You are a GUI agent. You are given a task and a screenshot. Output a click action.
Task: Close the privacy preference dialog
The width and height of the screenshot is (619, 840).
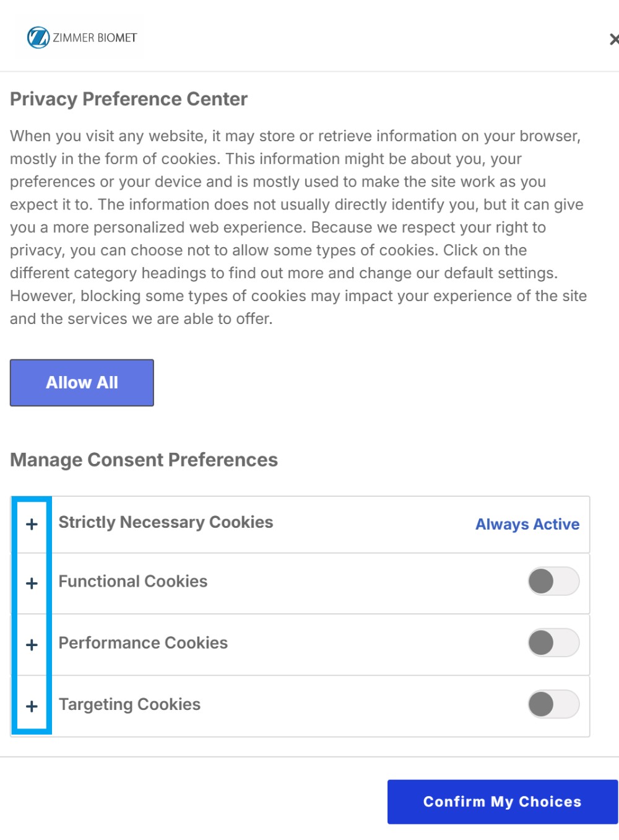point(614,40)
